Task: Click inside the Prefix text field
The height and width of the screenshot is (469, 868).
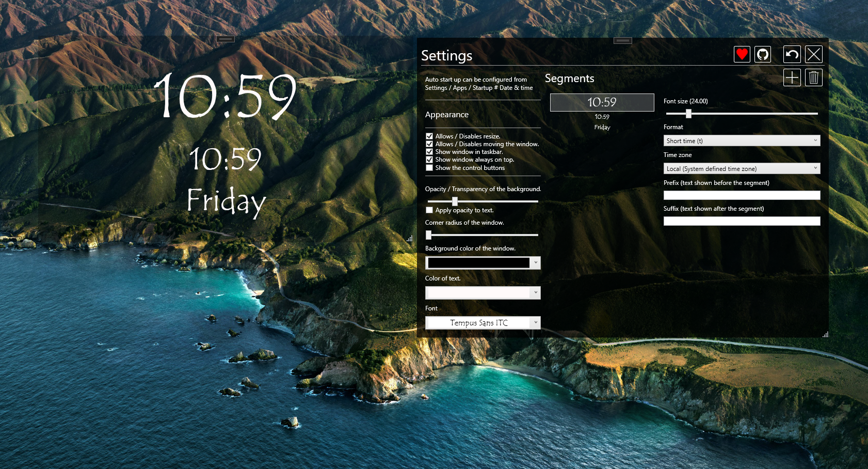Action: pyautogui.click(x=742, y=195)
